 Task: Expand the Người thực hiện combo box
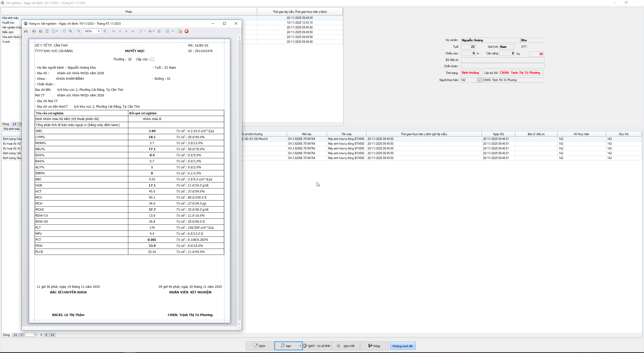479,80
